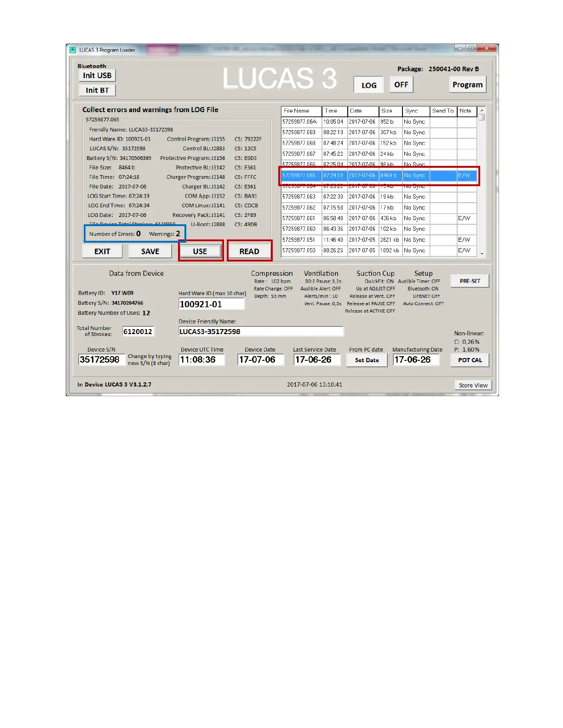Click the OFF button
The image size is (563, 728).
click(401, 85)
